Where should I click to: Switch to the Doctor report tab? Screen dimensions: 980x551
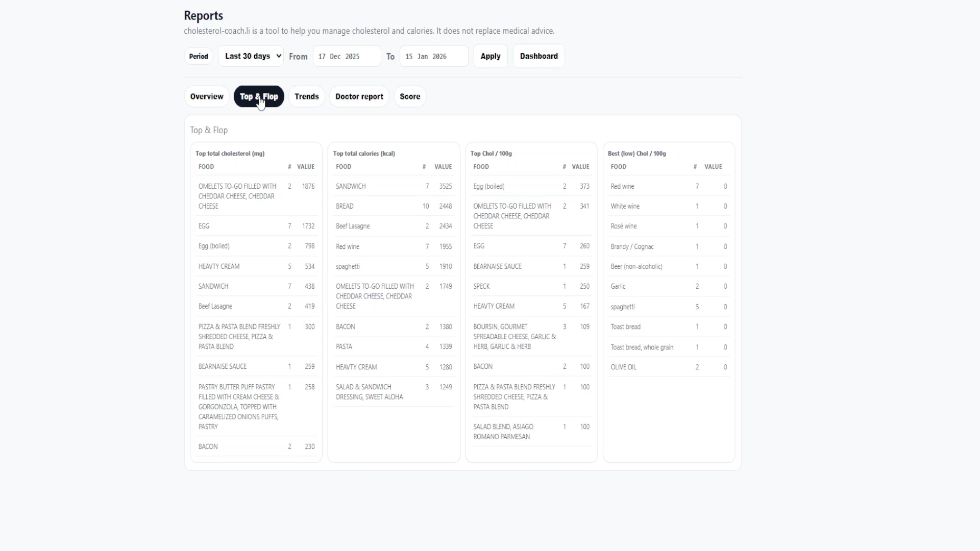(x=359, y=96)
